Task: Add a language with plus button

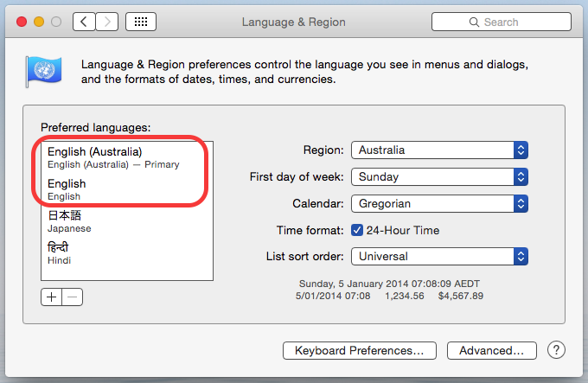Action: click(x=51, y=297)
